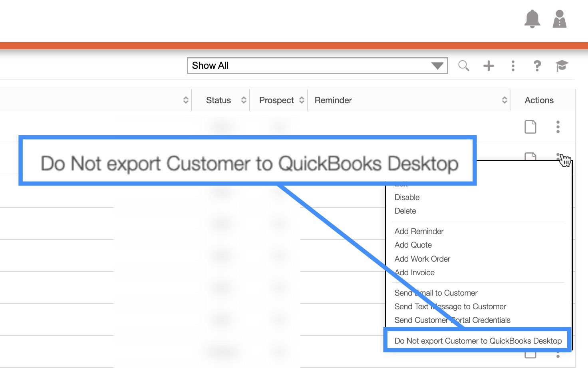Click the question mark help icon
The width and height of the screenshot is (588, 368).
pyautogui.click(x=537, y=66)
